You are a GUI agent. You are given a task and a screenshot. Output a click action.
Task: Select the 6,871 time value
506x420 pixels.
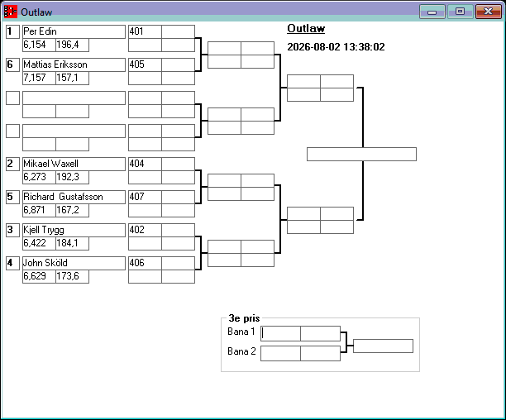click(39, 210)
